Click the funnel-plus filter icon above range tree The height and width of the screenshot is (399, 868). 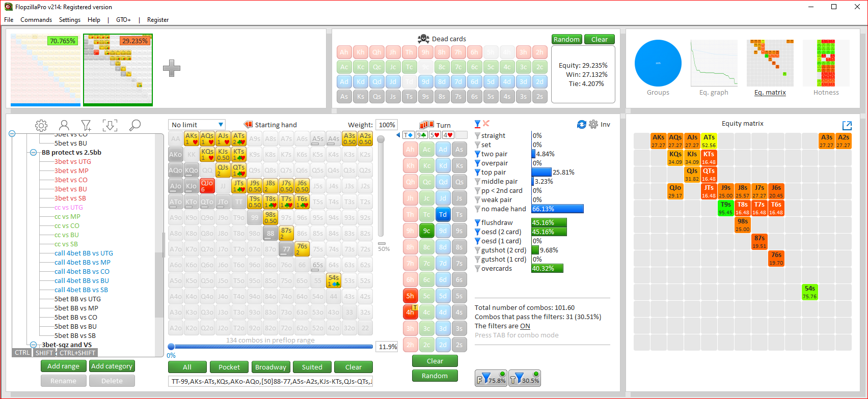87,125
